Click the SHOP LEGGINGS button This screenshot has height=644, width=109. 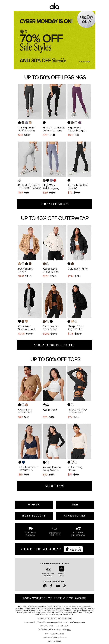pyautogui.click(x=55, y=204)
